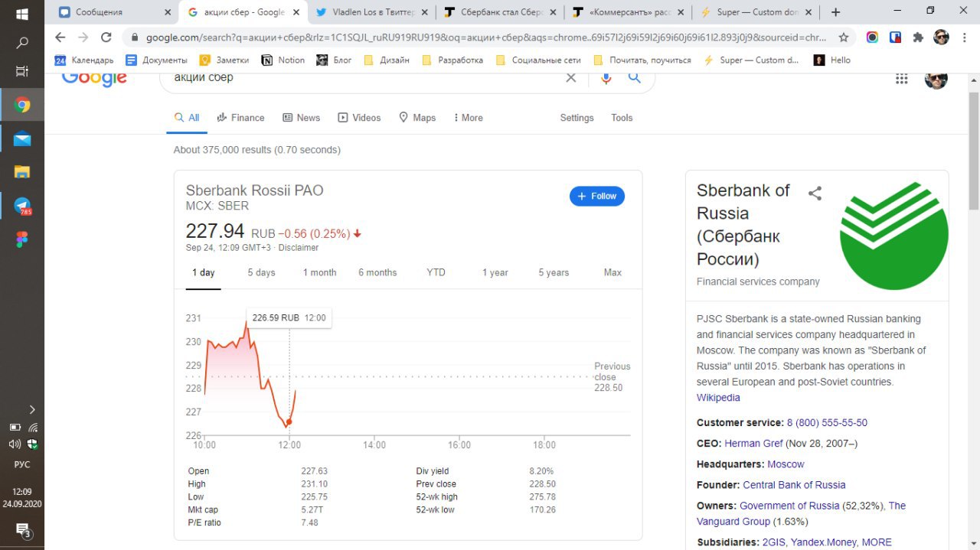Show the 1 year chart range
The width and height of the screenshot is (980, 550).
[495, 272]
